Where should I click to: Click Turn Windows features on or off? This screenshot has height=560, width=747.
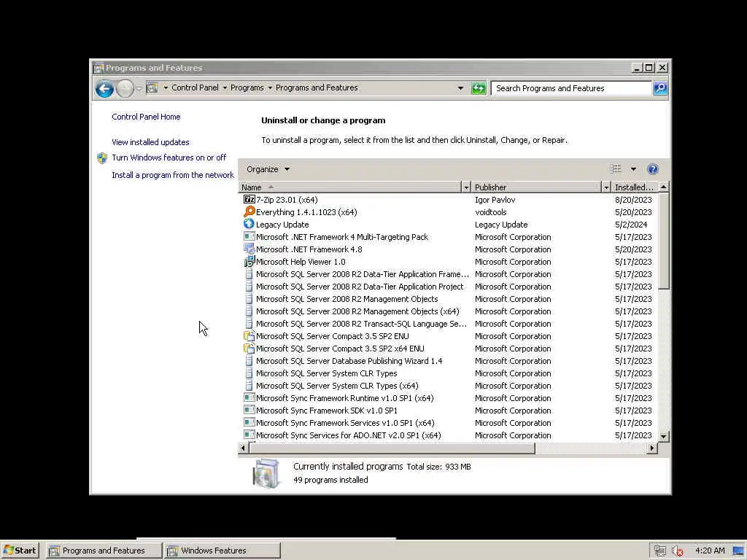coord(169,157)
